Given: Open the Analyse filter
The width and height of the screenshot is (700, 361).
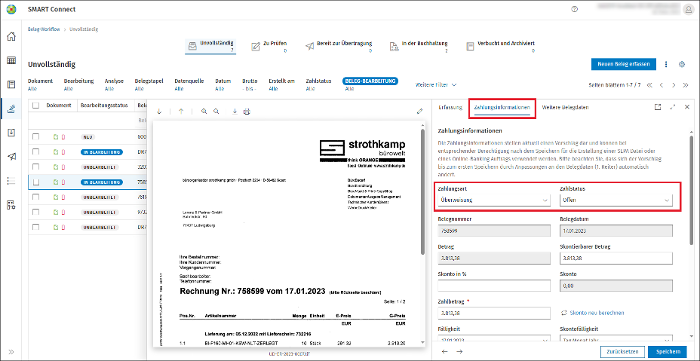Looking at the screenshot, I should [114, 84].
